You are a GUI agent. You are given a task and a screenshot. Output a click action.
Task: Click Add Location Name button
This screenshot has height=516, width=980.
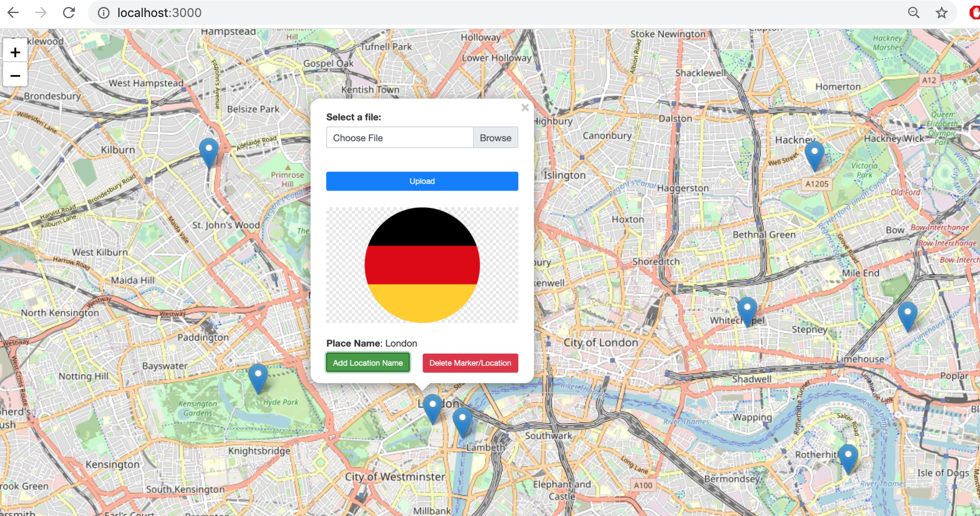pos(368,363)
